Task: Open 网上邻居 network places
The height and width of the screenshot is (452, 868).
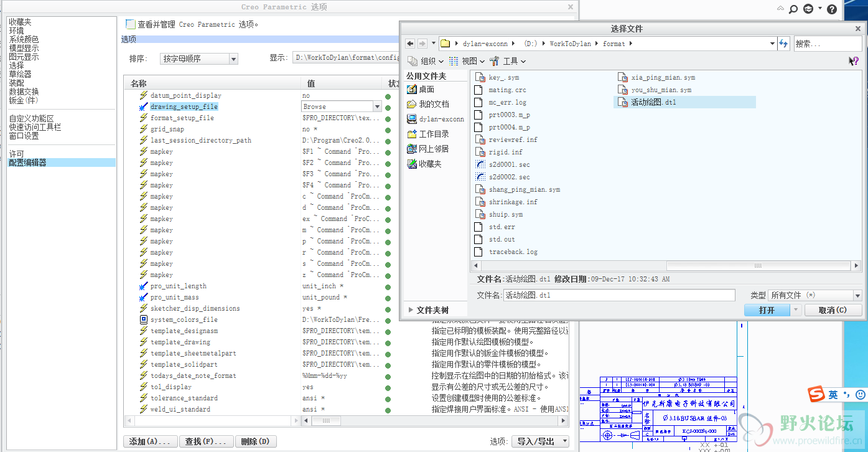Action: tap(427, 149)
